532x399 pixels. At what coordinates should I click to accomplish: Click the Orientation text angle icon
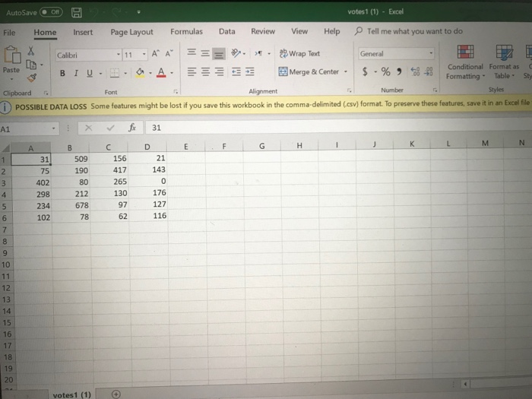236,53
